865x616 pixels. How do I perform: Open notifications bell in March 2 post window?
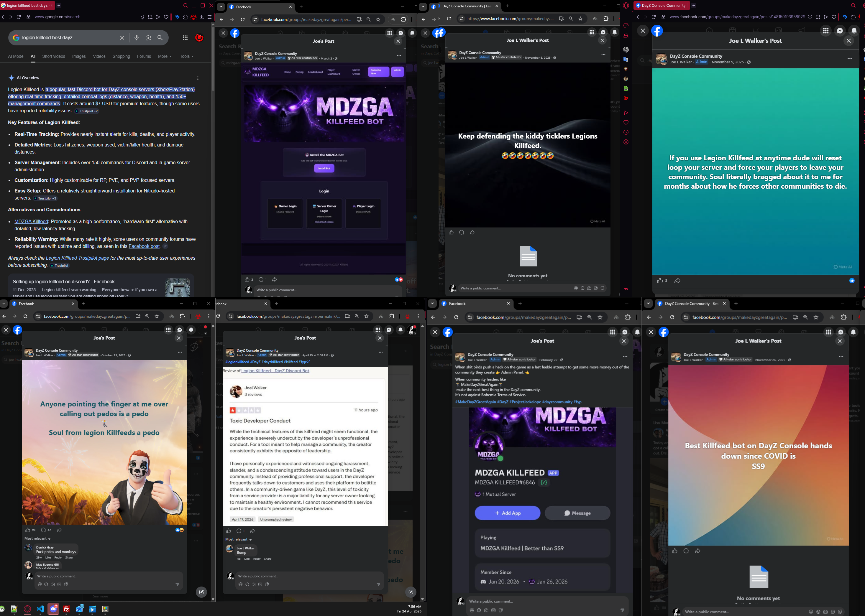click(x=412, y=33)
